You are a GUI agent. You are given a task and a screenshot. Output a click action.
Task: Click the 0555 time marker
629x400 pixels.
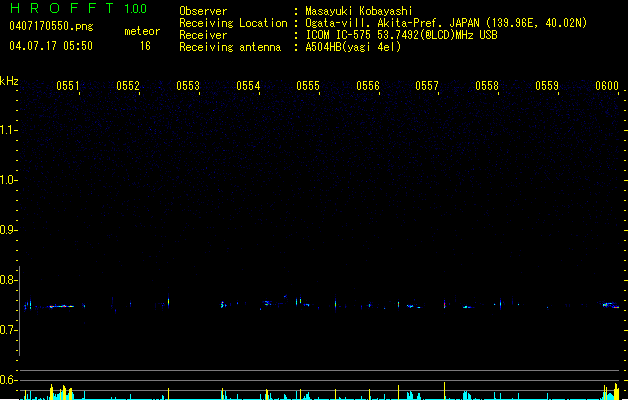click(308, 86)
